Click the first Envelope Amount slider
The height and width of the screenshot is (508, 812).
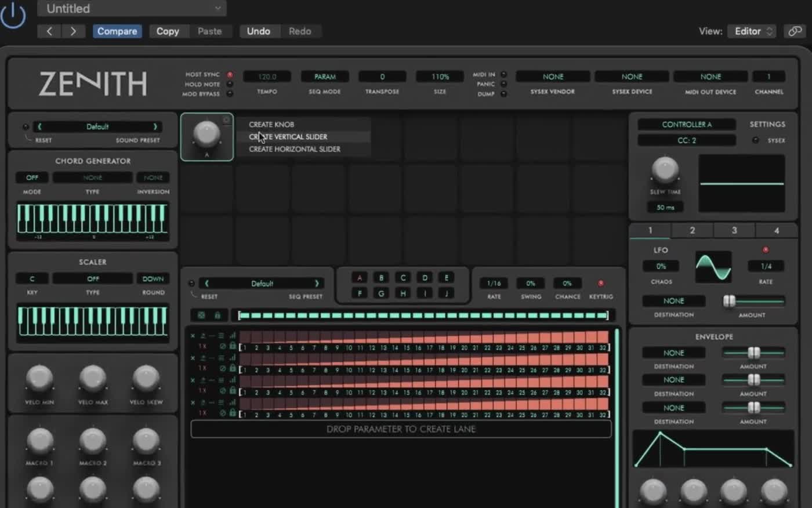tap(753, 353)
